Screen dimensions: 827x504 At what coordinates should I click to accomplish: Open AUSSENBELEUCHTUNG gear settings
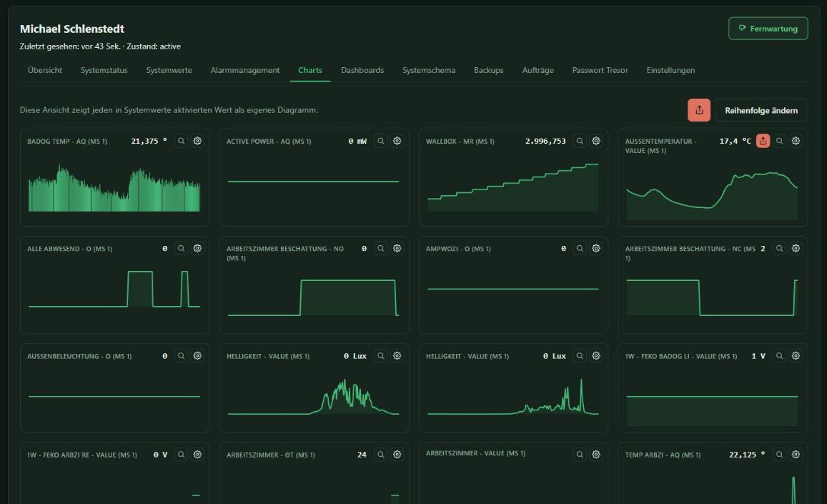[x=197, y=356]
